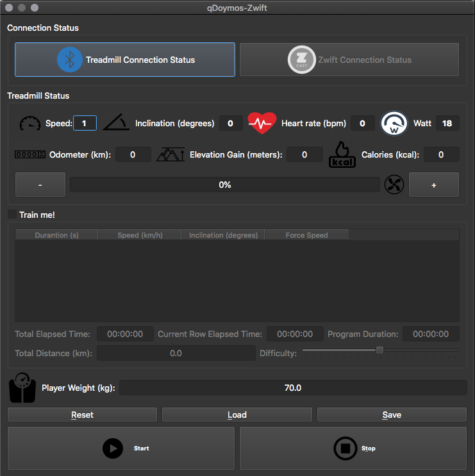
Task: Click the Elevation Gain value field
Action: click(x=304, y=154)
